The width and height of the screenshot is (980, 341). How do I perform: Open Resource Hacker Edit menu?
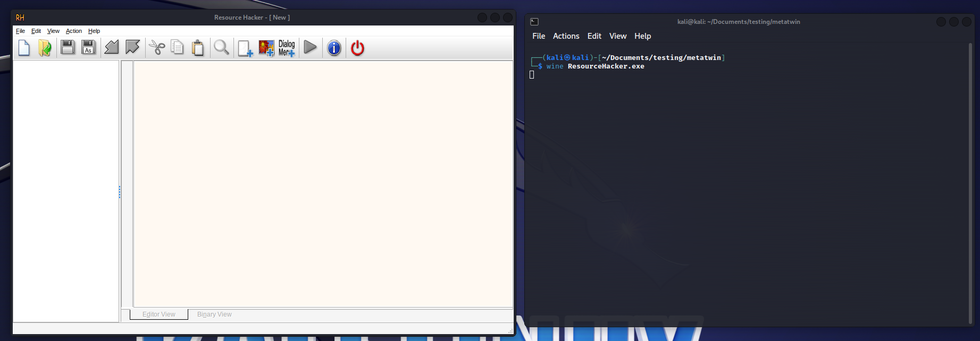coord(36,31)
